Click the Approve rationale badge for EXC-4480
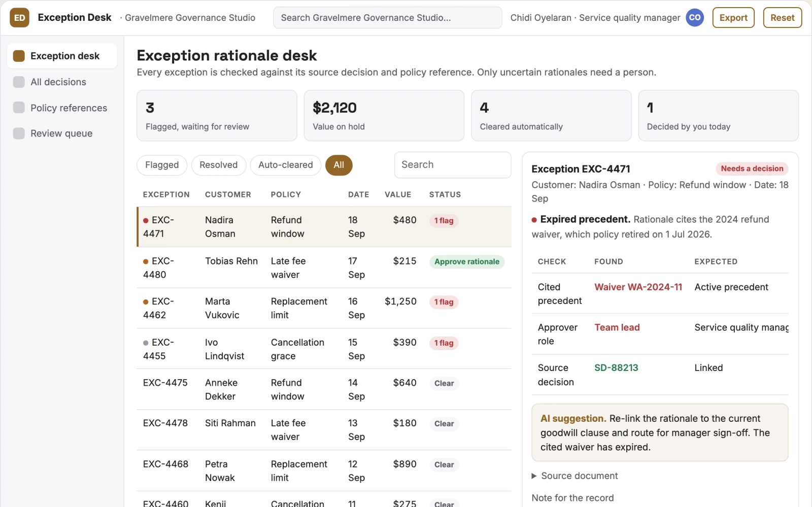 pos(467,262)
